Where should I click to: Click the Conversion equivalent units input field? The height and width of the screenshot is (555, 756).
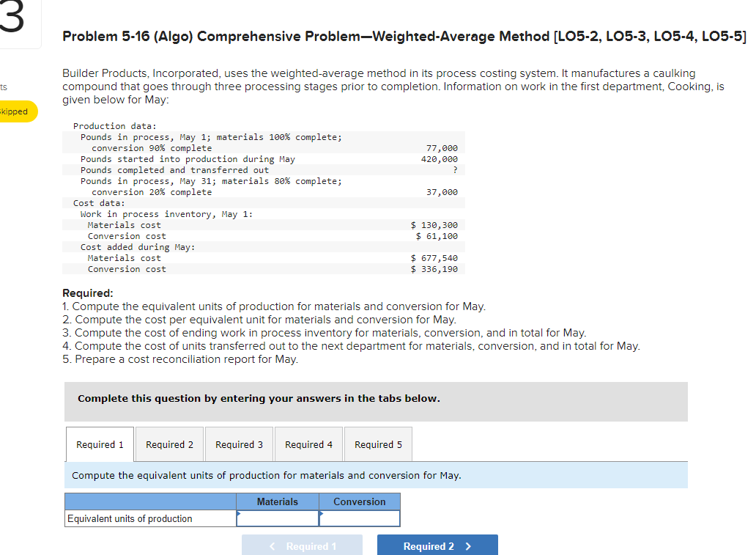point(362,518)
